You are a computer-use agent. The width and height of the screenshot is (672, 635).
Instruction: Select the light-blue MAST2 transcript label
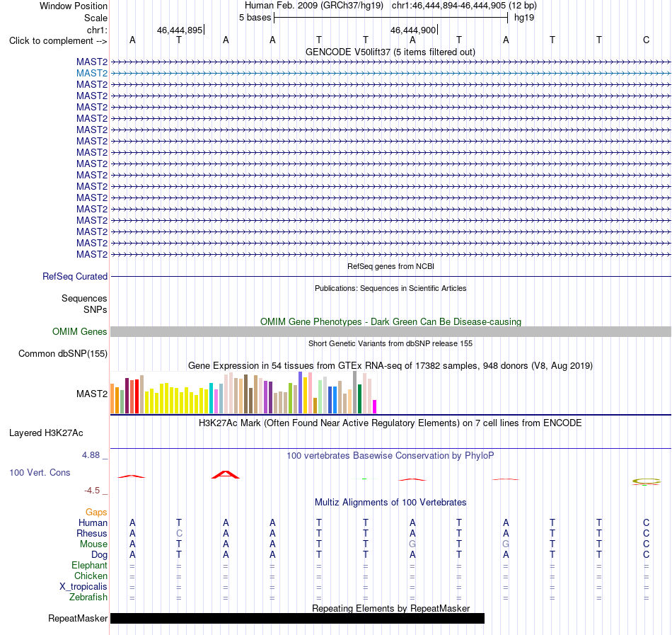click(x=92, y=74)
